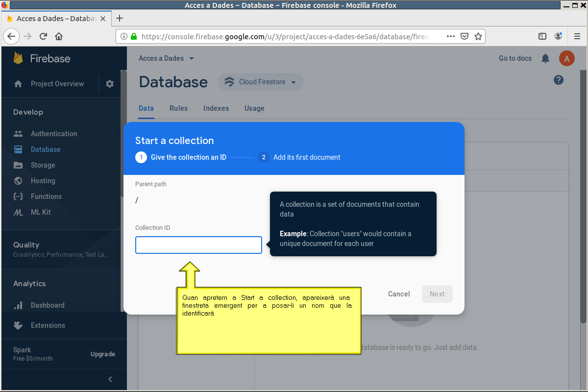Click the Project Overview link
This screenshot has height=392, width=588.
[x=57, y=84]
